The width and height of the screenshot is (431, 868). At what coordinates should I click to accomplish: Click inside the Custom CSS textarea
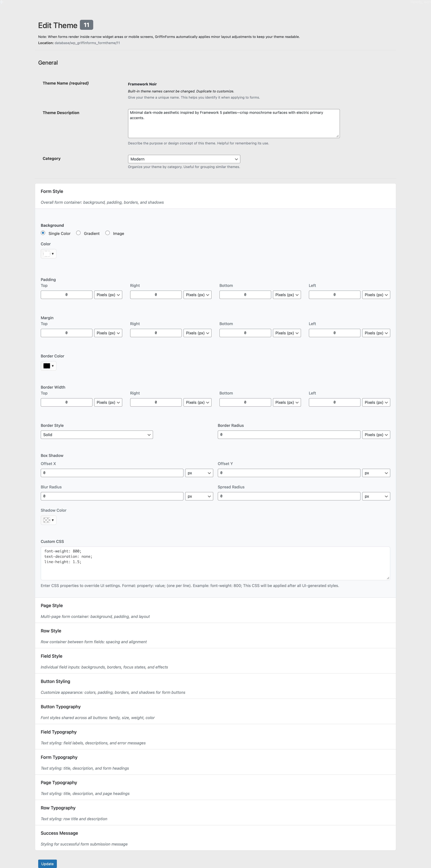coord(215,563)
